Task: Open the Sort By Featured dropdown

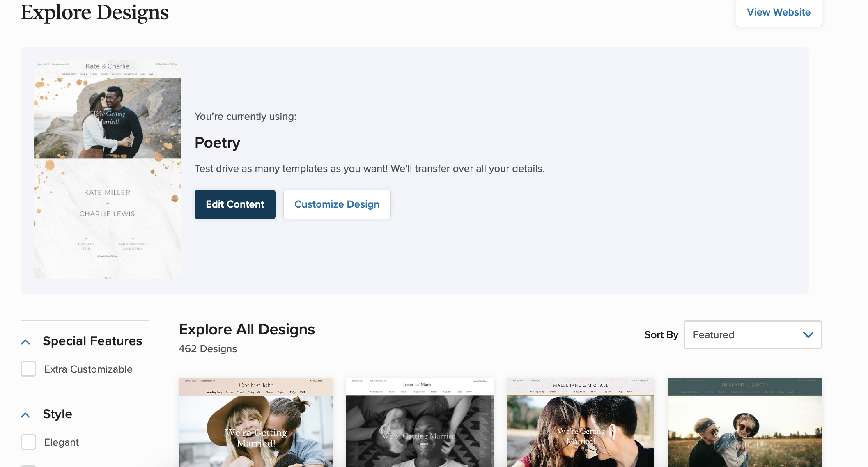Action: click(752, 335)
